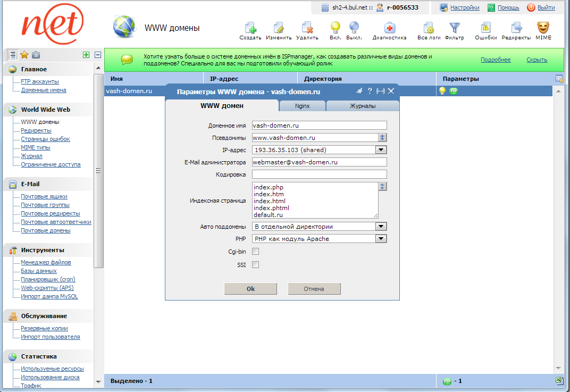Screen dimensions: 570x392
Task: Open the Фильтр funnel icon
Action: (x=454, y=28)
